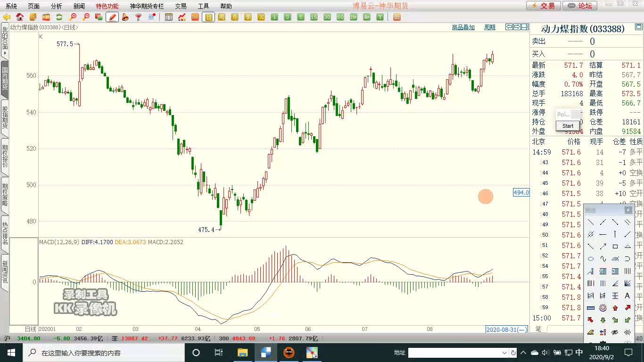Select the parallel lines drawing tool

pos(627,222)
